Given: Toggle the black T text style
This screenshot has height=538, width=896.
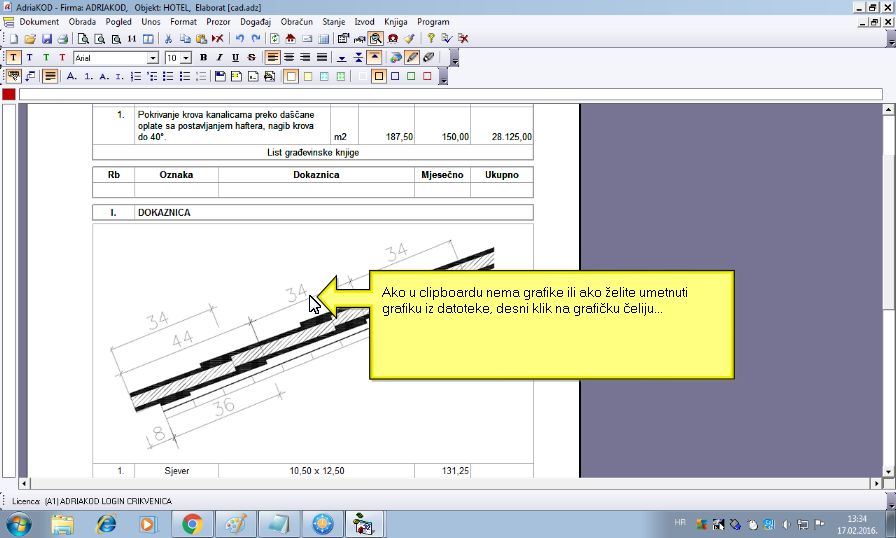Looking at the screenshot, I should [13, 58].
